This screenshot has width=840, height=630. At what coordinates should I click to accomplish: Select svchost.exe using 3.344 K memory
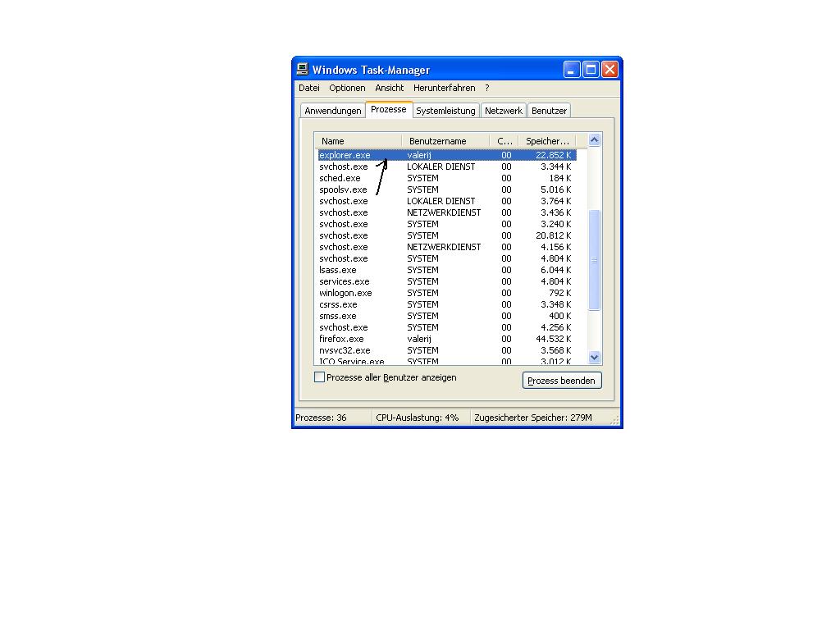coord(447,167)
